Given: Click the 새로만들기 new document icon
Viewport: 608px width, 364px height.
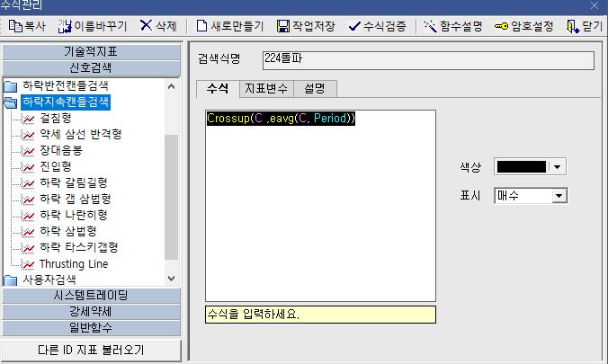Looking at the screenshot, I should tap(201, 26).
